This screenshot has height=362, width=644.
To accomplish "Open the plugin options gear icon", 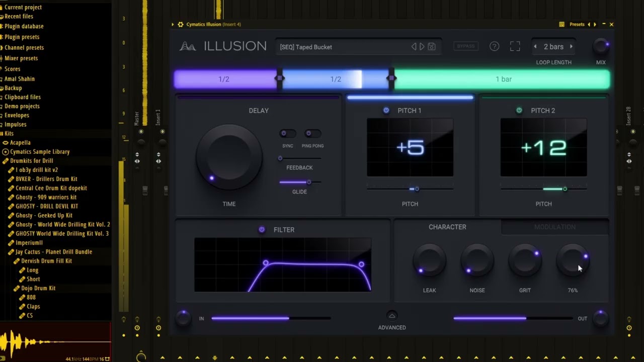I will click(x=181, y=24).
